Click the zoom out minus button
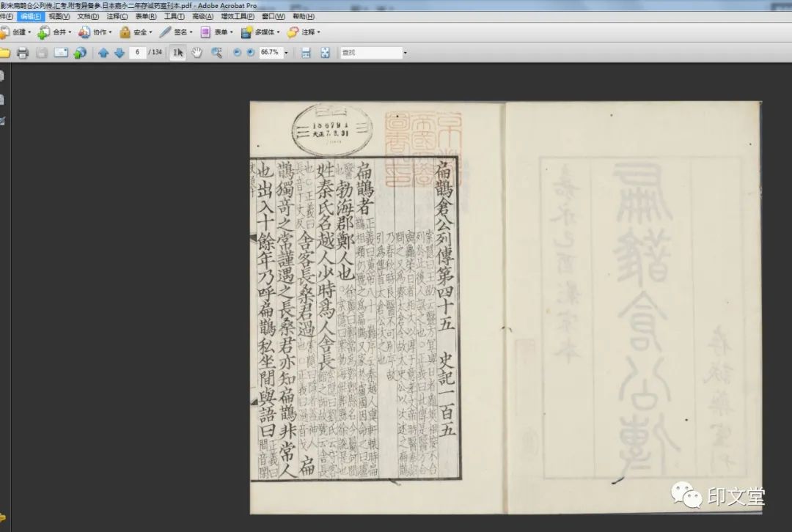This screenshot has height=532, width=792. 237,53
